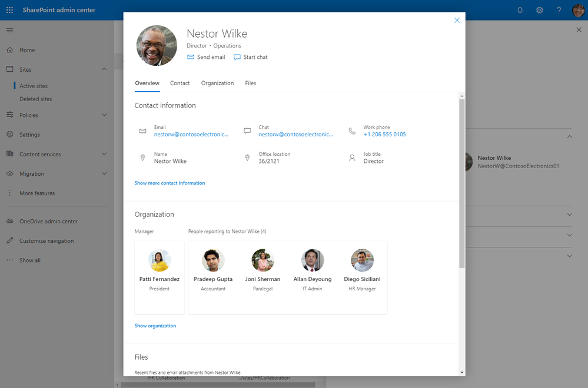This screenshot has height=388, width=588.
Task: Click the office location value 36/2121
Action: click(268, 161)
